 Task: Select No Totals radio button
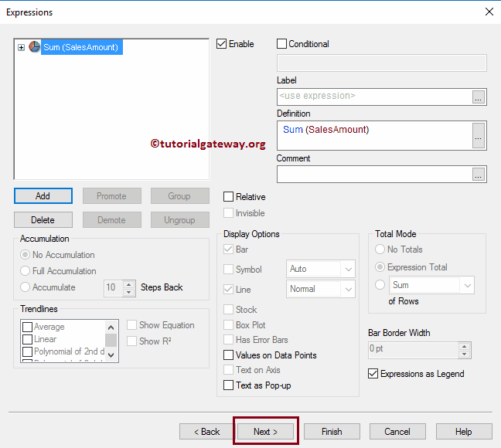(380, 249)
